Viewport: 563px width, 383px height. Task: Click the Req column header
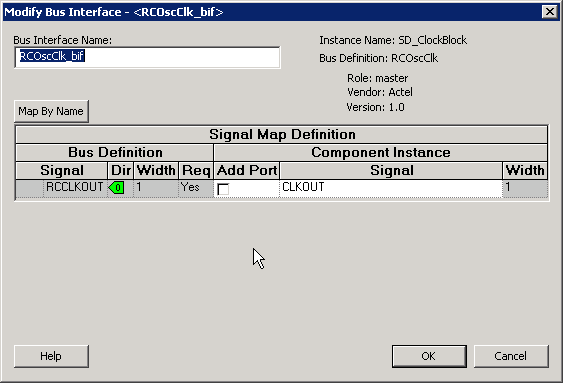coord(196,171)
